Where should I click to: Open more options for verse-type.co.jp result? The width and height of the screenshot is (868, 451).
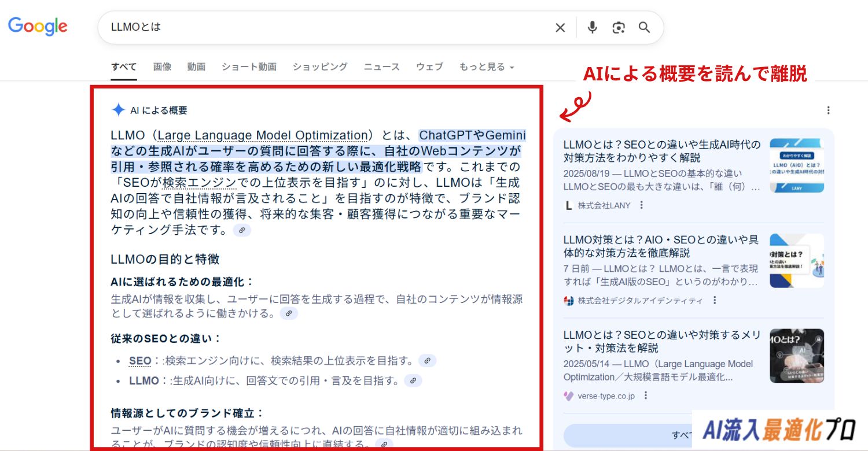click(x=646, y=396)
